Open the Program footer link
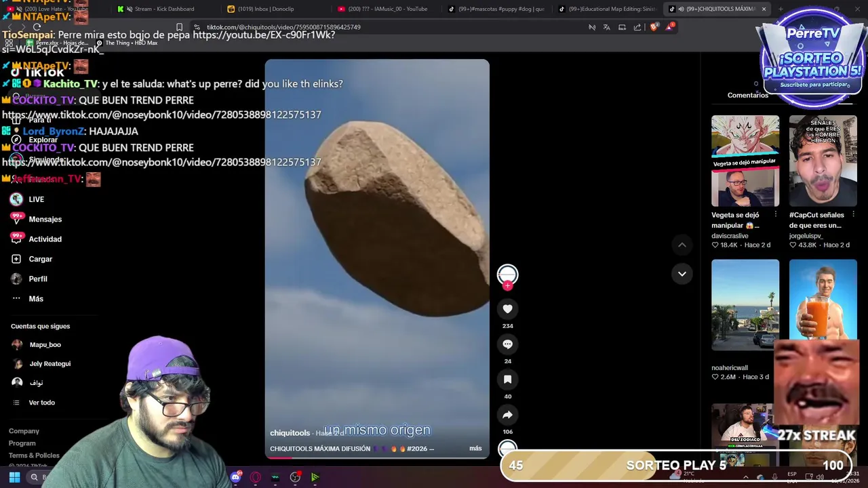 (22, 443)
